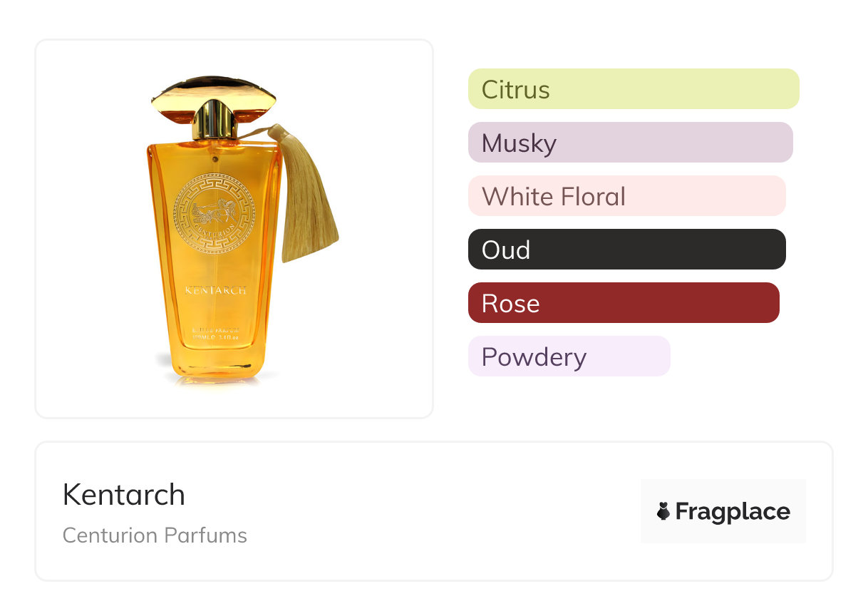Click the Fragplace wordmark text
Screen dimensions: 868x616
point(732,511)
